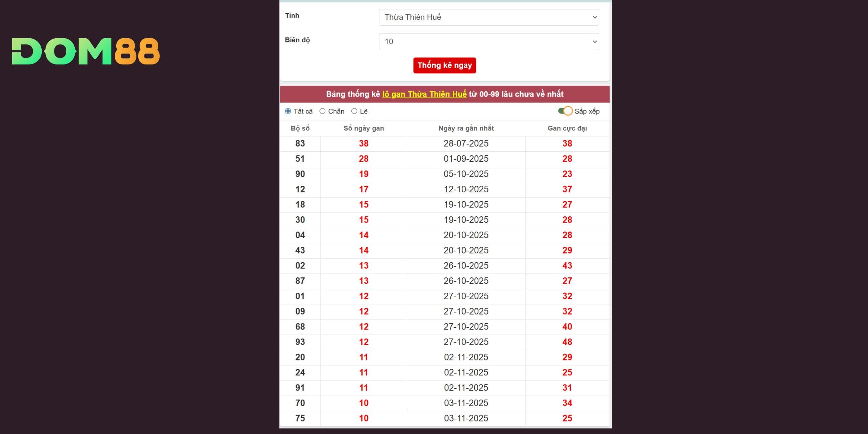Viewport: 868px width, 434px height.
Task: Select the Chẵn radio option
Action: pos(323,111)
